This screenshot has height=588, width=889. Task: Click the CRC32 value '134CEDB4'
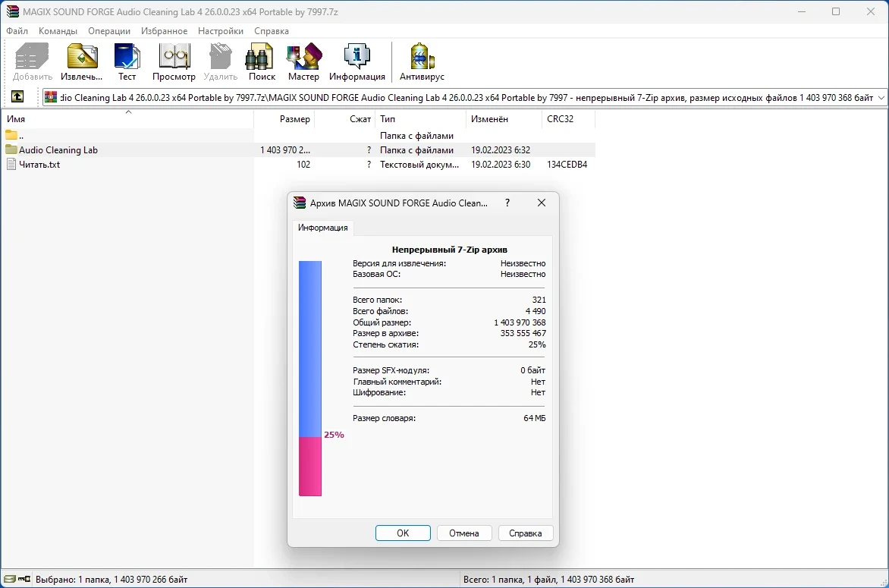[567, 165]
